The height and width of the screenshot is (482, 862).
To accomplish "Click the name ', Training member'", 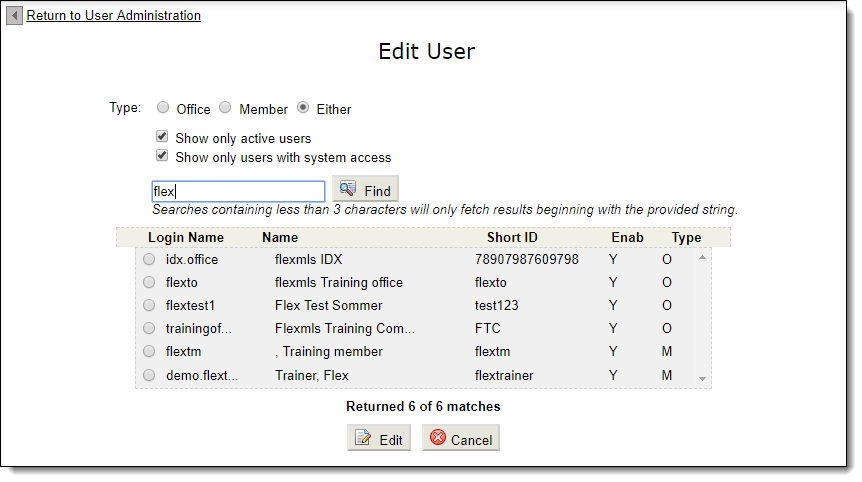I will point(329,352).
